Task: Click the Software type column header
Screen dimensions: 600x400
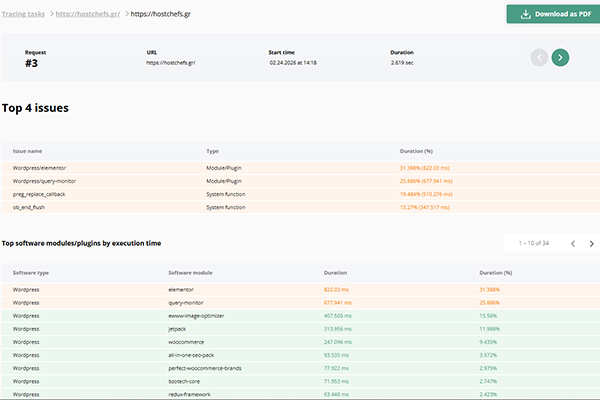Action: (30, 272)
